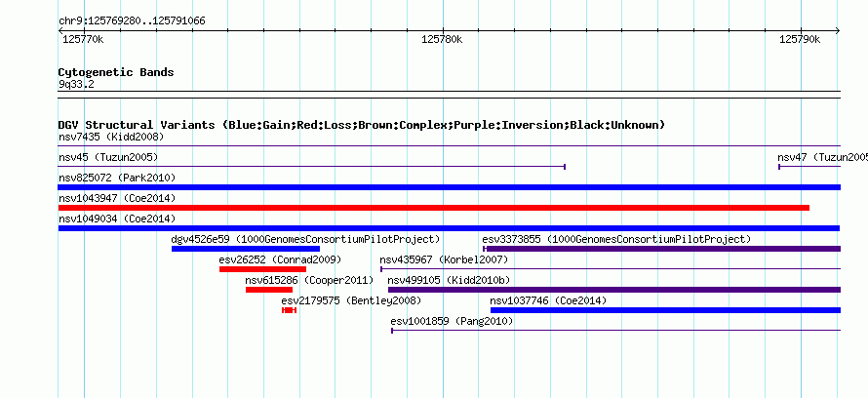Click the nsv825072 (Park2010) blue gain bar

click(450, 187)
